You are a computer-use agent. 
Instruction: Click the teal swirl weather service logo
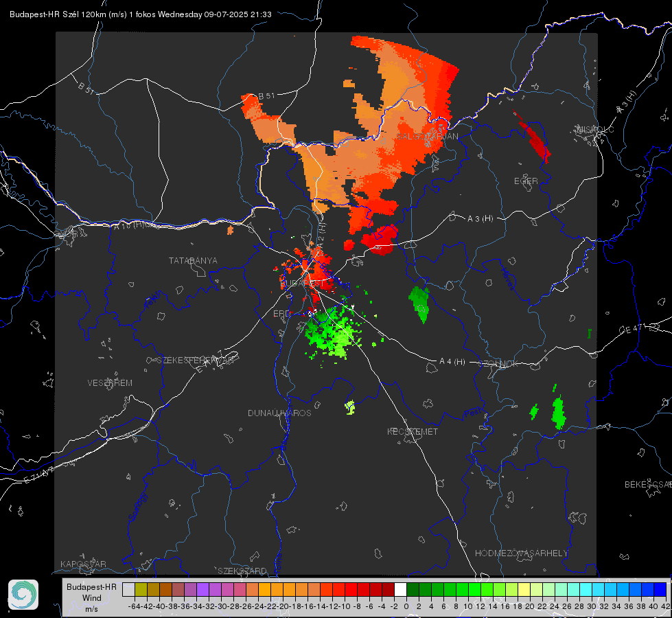(23, 595)
